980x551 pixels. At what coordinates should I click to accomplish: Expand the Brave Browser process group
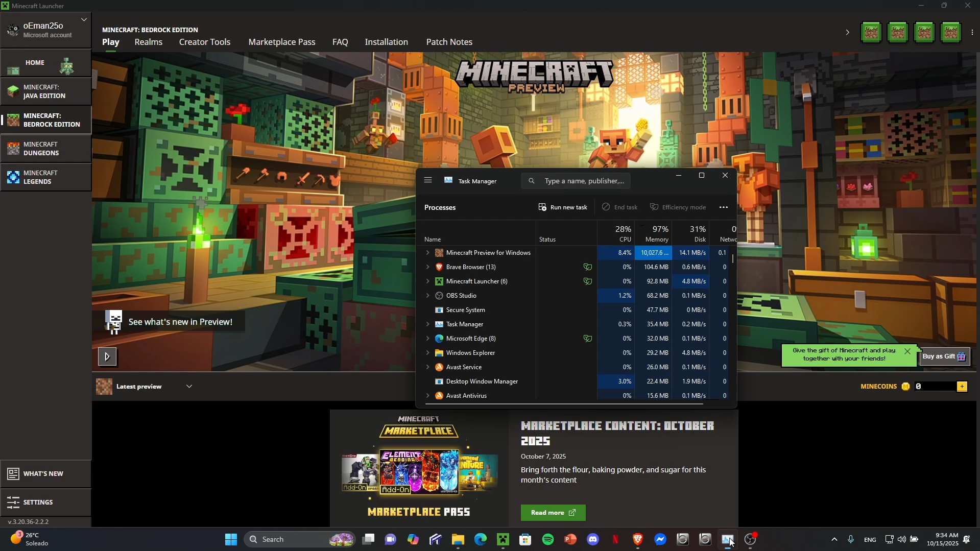tap(428, 267)
